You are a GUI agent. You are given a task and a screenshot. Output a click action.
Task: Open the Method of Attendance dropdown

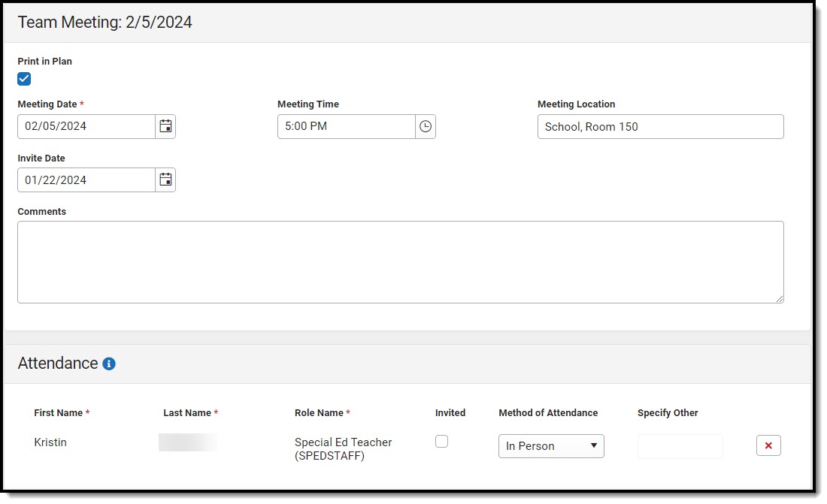point(551,446)
